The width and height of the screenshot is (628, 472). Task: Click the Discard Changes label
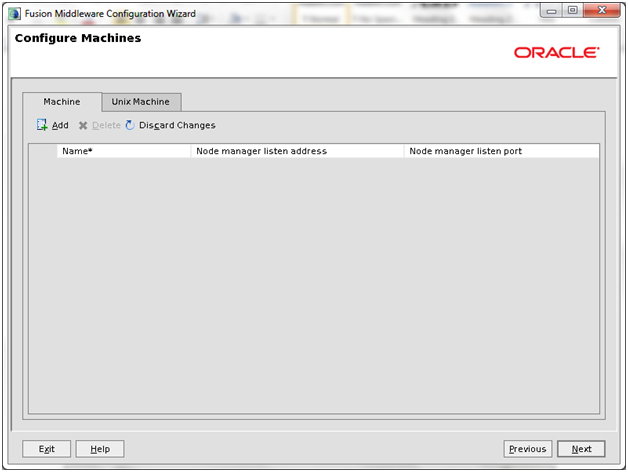[x=177, y=125]
